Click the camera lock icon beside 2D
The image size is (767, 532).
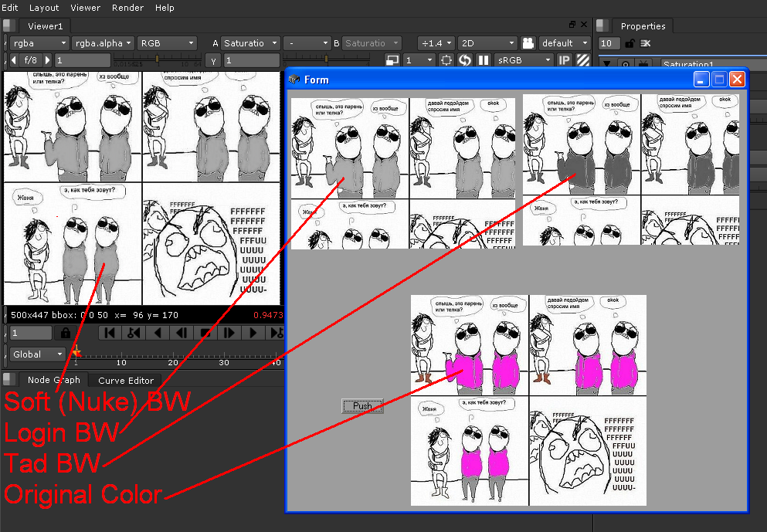pos(528,43)
